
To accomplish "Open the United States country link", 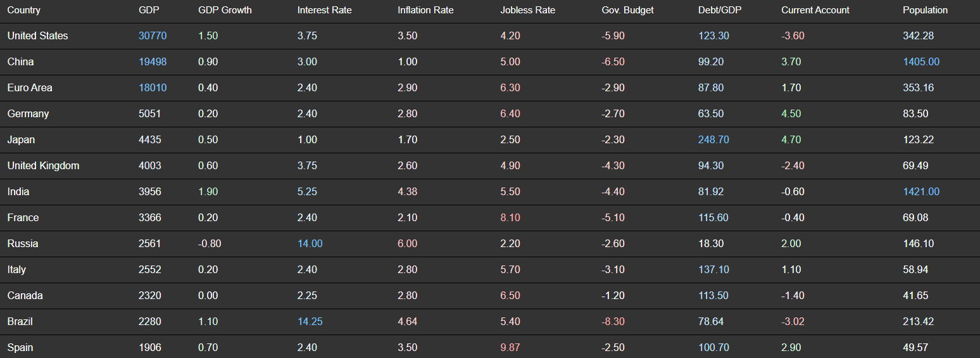I will pos(37,36).
